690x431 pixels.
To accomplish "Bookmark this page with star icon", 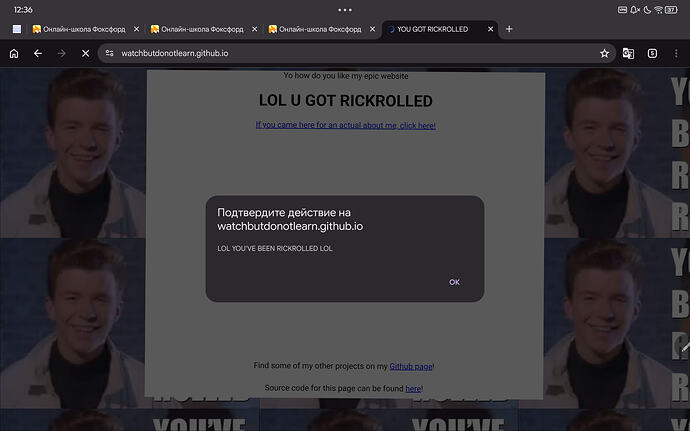I will (x=604, y=53).
